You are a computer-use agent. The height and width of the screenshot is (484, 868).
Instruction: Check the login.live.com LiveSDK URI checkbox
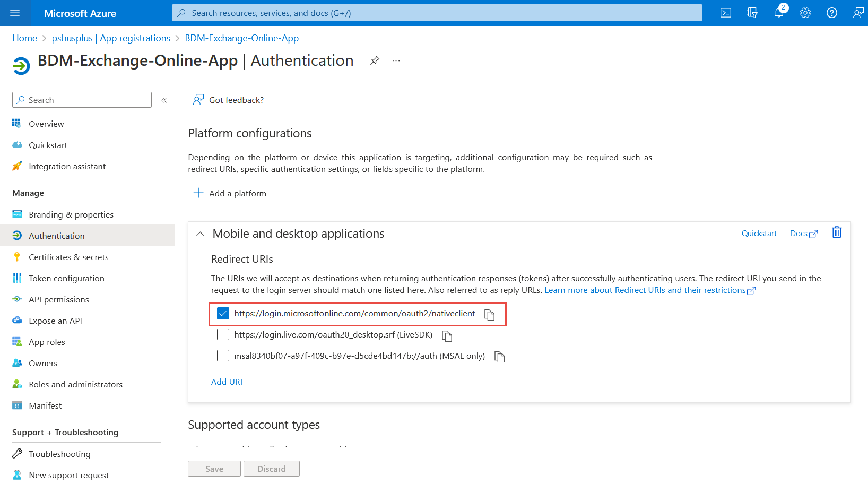223,335
